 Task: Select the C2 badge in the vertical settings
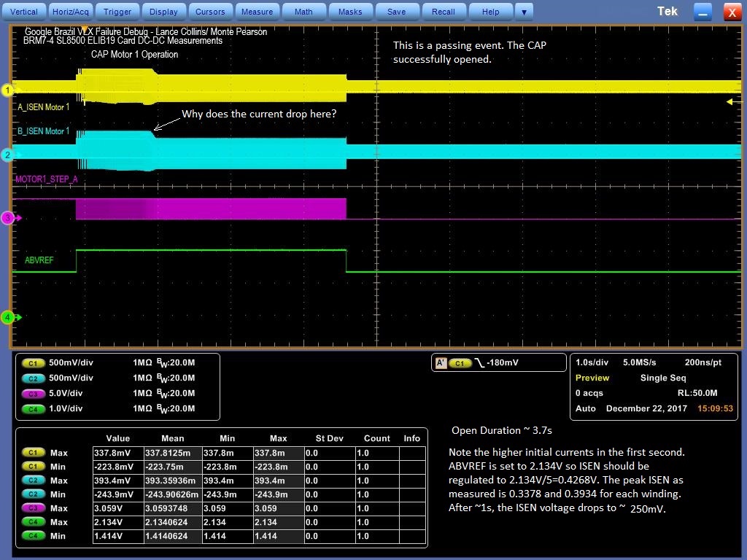(33, 378)
